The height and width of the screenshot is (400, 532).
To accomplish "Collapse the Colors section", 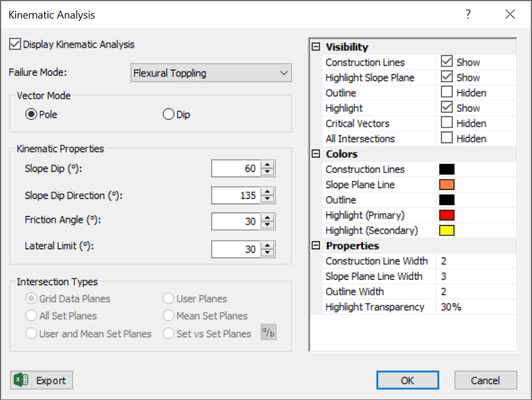I will point(315,154).
